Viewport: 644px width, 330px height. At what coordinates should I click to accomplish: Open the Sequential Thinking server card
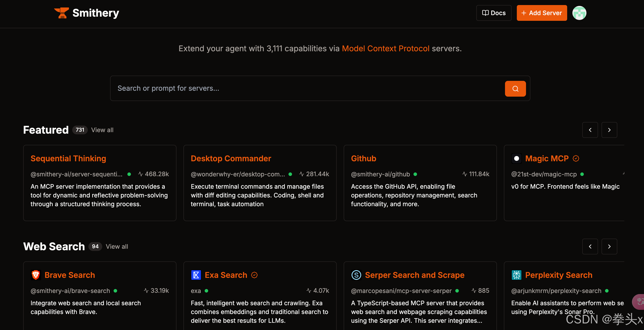pos(68,158)
